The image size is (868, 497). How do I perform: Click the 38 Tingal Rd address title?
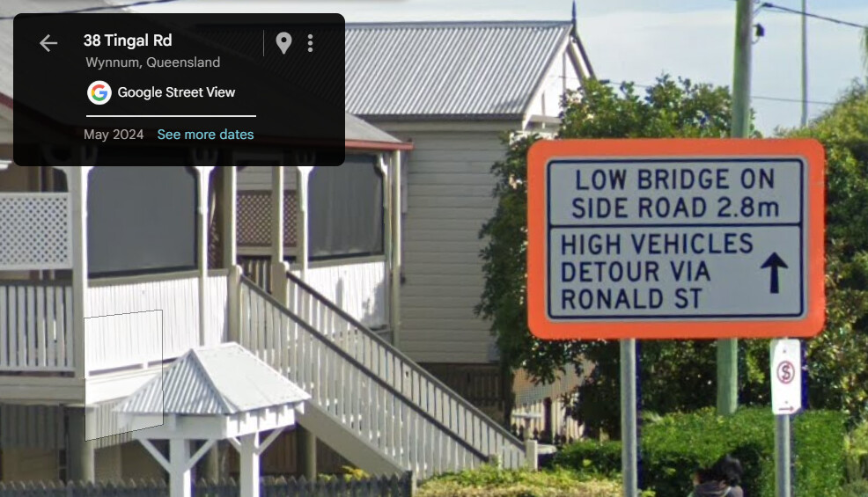pos(128,40)
